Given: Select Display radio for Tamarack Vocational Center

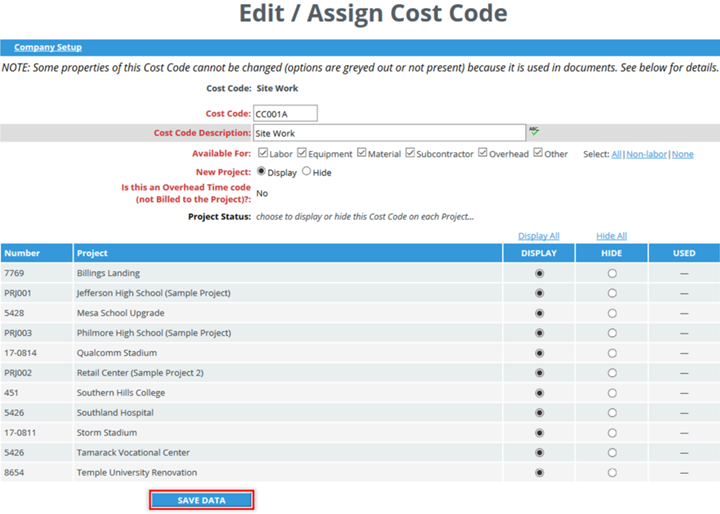Looking at the screenshot, I should [x=539, y=453].
